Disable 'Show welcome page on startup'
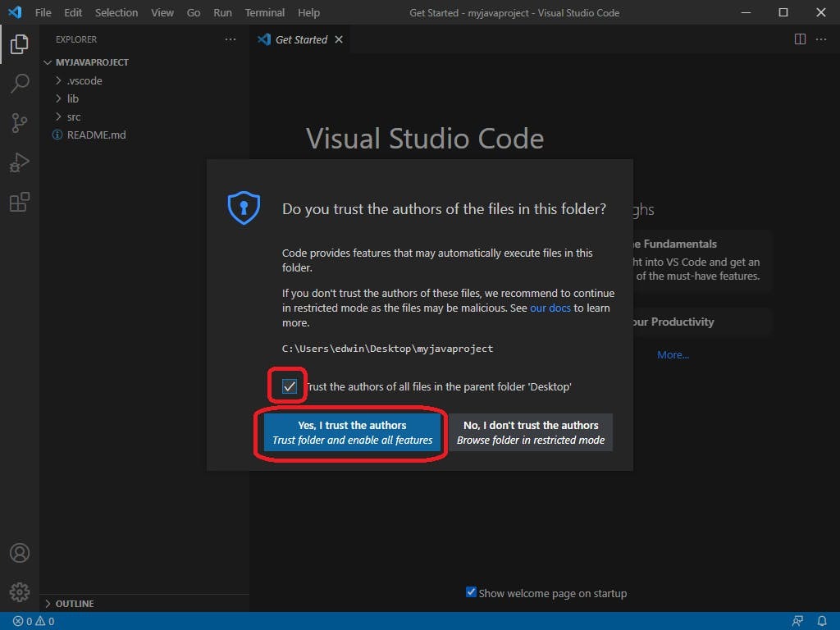This screenshot has height=630, width=840. (x=471, y=592)
